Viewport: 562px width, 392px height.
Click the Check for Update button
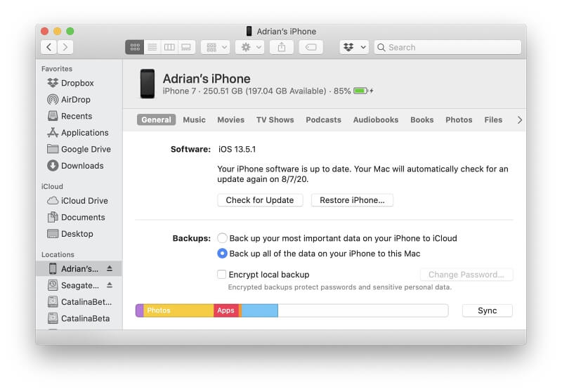260,200
